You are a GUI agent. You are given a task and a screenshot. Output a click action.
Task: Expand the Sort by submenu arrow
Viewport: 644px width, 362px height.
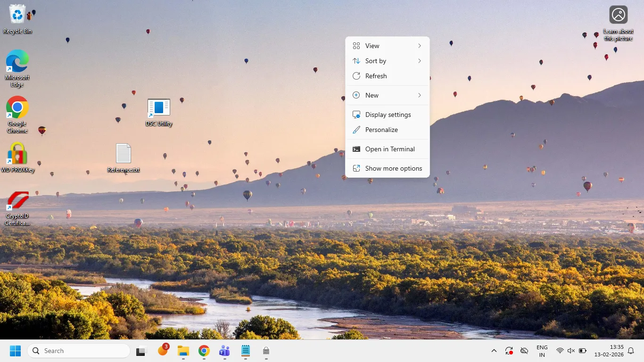pyautogui.click(x=419, y=61)
